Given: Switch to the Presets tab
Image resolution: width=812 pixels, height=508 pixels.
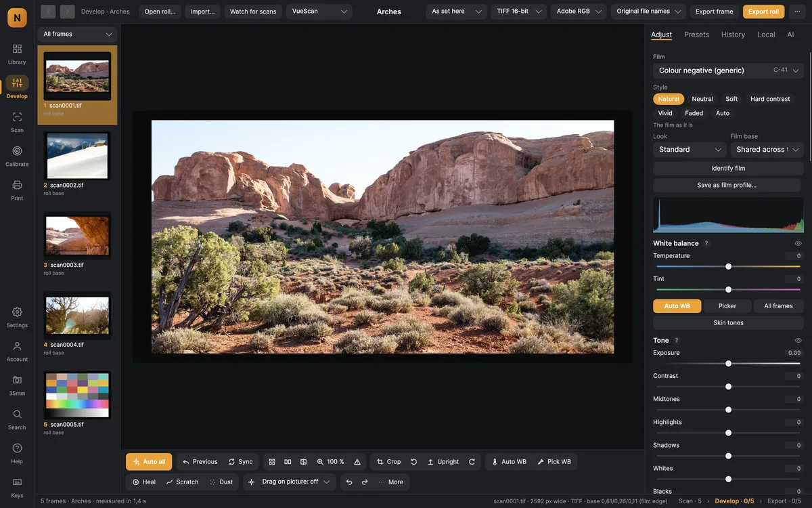Looking at the screenshot, I should coord(696,35).
